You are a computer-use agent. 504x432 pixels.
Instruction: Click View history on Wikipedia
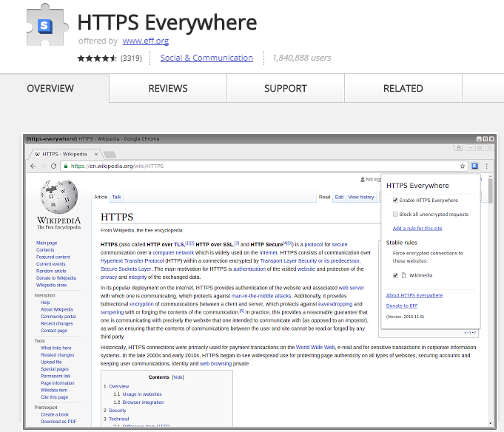[x=361, y=197]
